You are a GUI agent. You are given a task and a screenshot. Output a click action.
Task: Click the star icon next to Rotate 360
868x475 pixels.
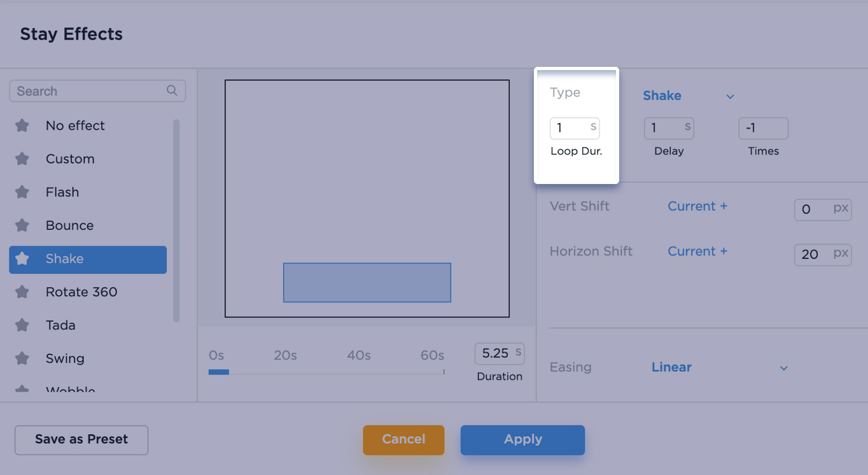click(x=22, y=292)
